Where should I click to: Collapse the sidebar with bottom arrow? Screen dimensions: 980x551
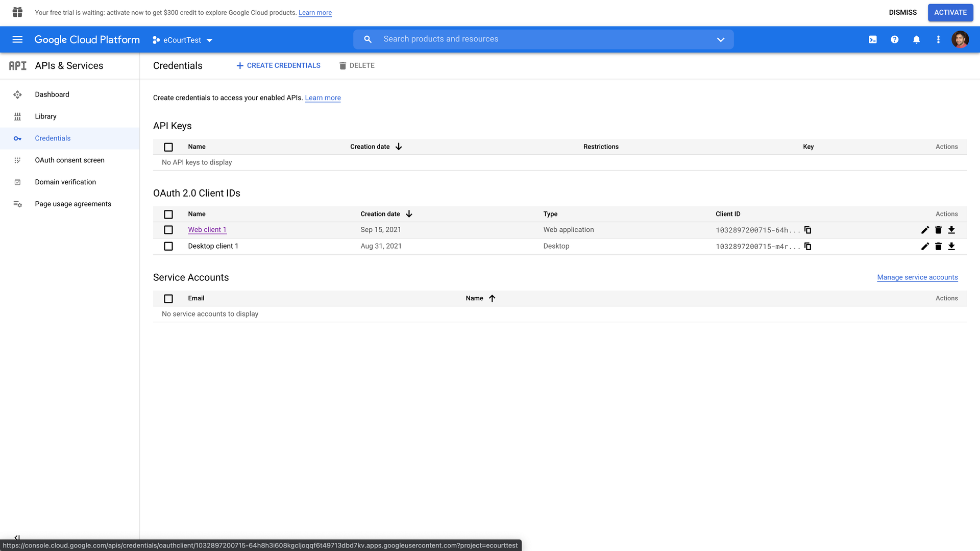17,538
